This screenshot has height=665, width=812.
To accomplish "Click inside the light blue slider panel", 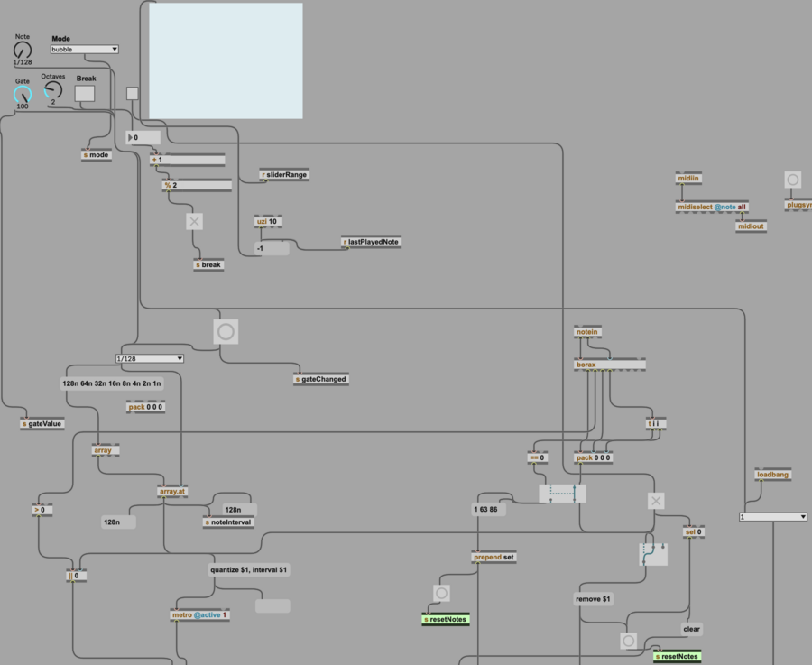I will (x=226, y=60).
